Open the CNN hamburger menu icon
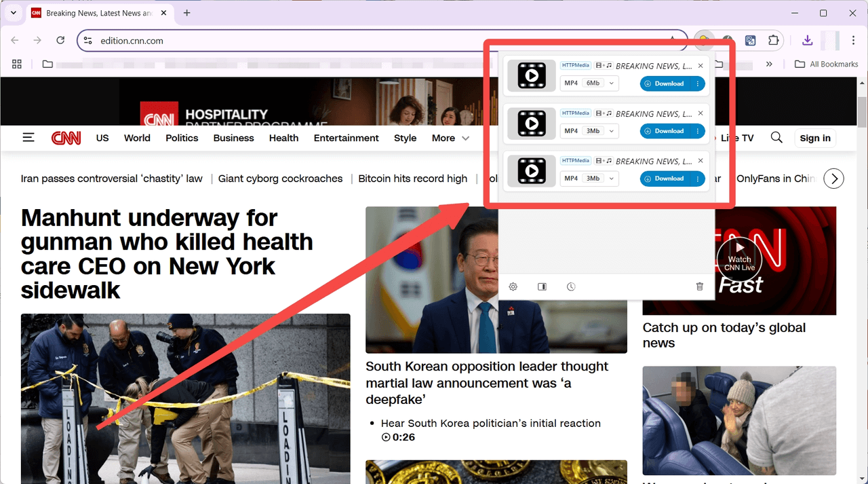The width and height of the screenshot is (868, 484). click(x=28, y=137)
